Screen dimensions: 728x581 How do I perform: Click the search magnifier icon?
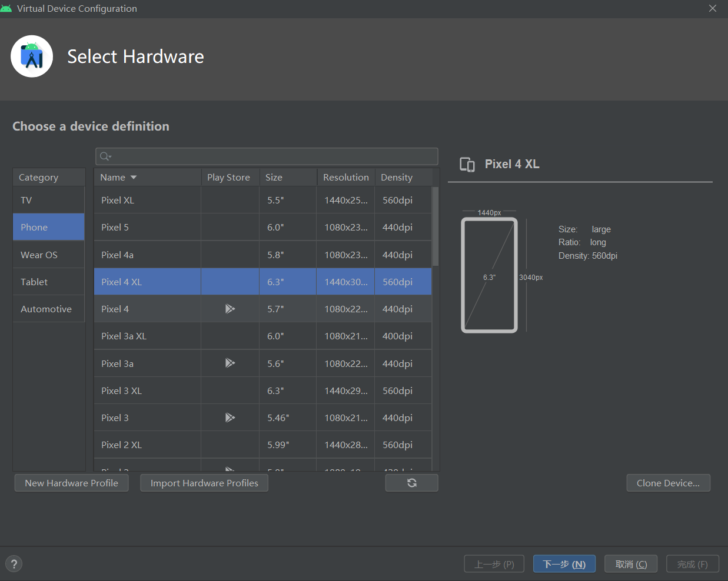pyautogui.click(x=105, y=156)
